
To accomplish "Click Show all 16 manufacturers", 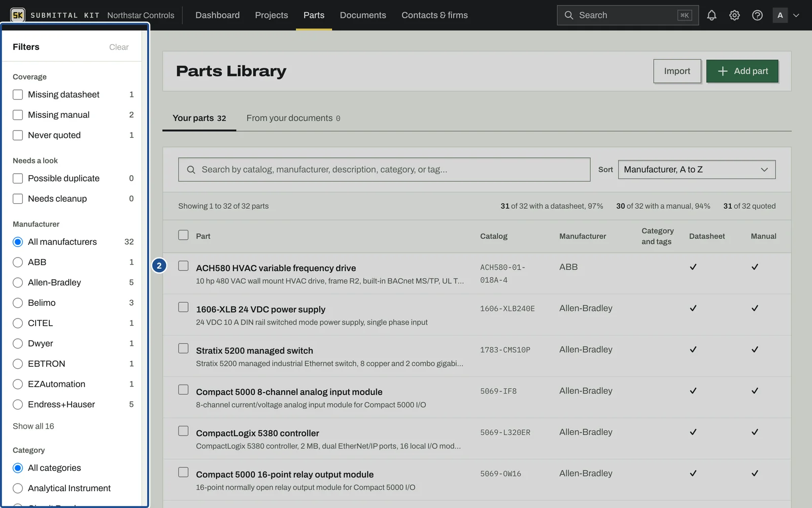I will 33,426.
